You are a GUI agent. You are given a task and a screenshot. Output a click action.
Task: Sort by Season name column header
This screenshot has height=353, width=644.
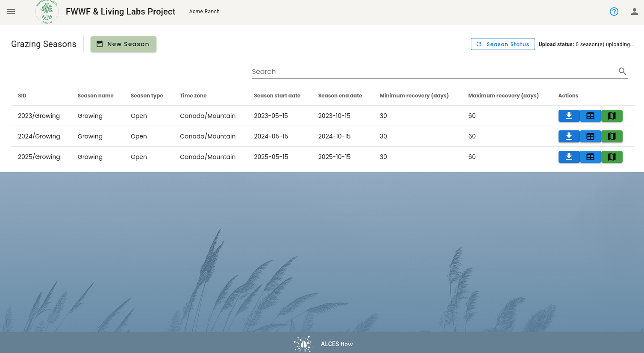point(96,96)
